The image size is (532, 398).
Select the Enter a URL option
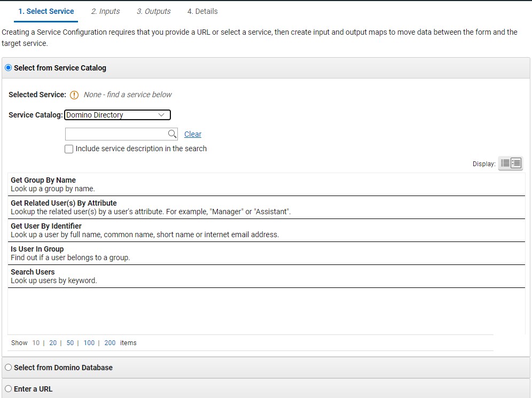pos(8,389)
